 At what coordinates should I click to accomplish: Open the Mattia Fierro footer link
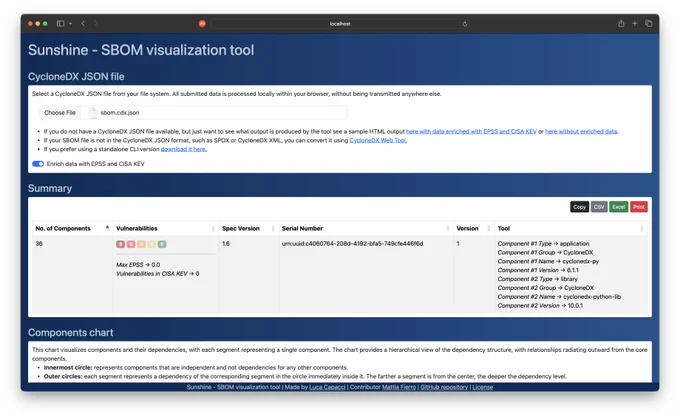(399, 387)
